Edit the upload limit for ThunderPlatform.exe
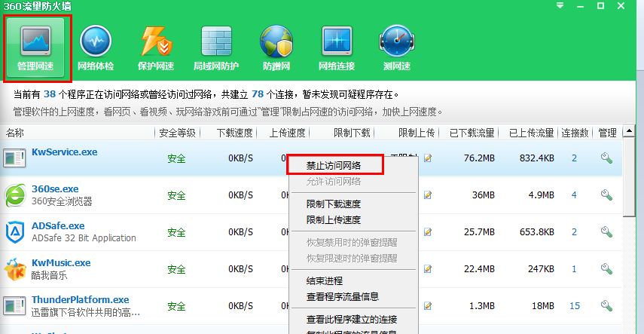 point(428,305)
